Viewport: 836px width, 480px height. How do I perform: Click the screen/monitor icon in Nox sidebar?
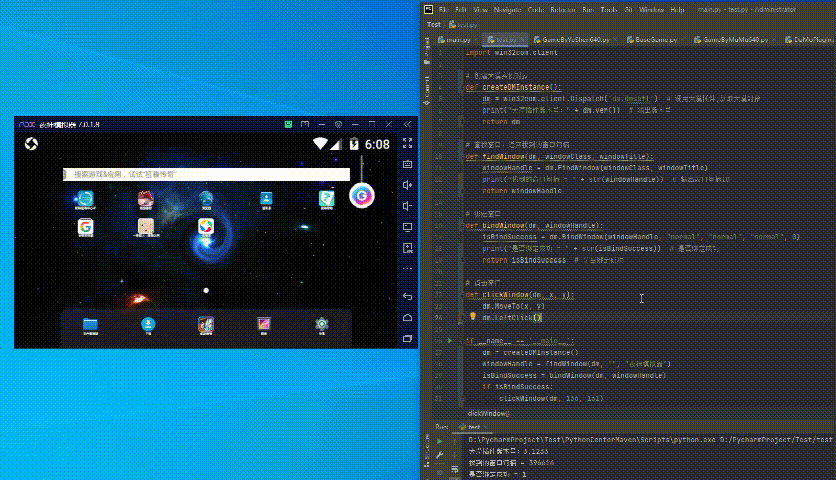pyautogui.click(x=407, y=227)
